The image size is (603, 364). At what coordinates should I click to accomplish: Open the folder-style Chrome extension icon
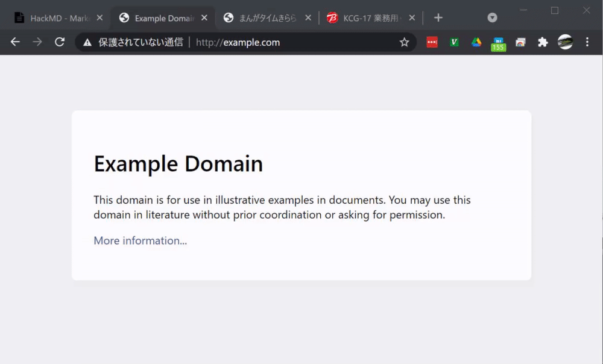[x=520, y=42]
